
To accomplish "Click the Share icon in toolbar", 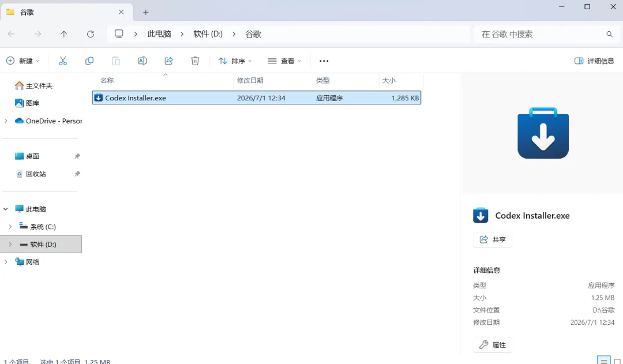I will tap(169, 61).
